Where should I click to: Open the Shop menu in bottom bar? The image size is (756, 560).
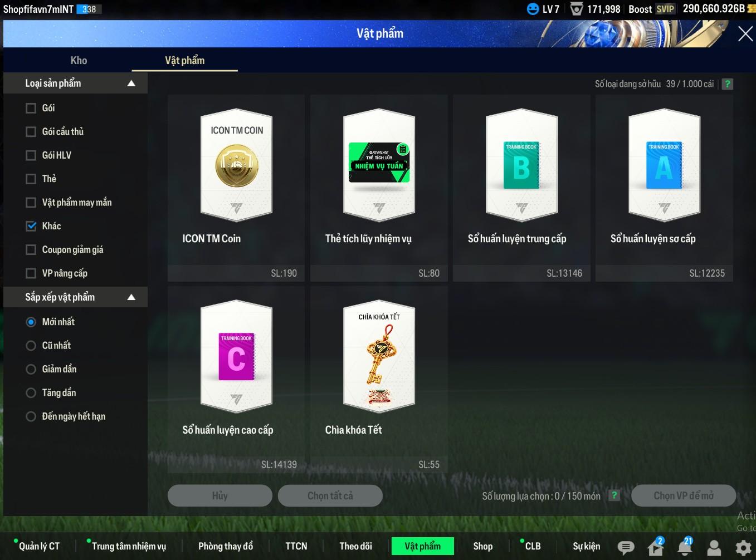point(482,546)
